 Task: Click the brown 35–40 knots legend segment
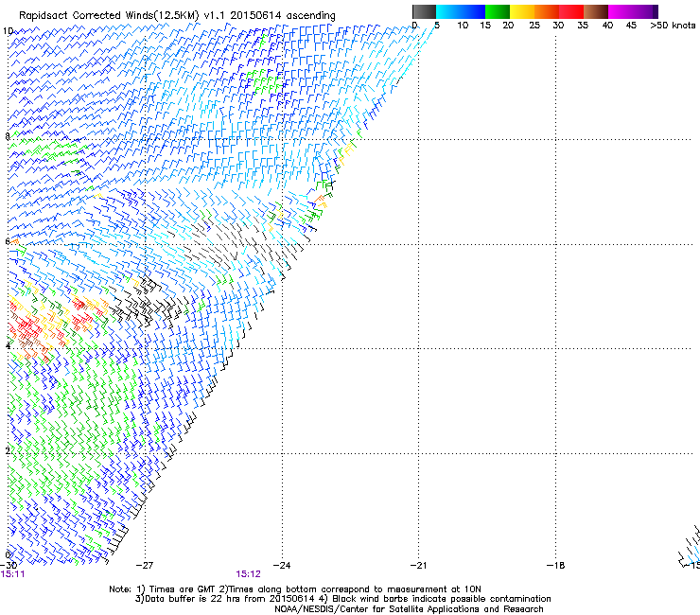[x=596, y=11]
